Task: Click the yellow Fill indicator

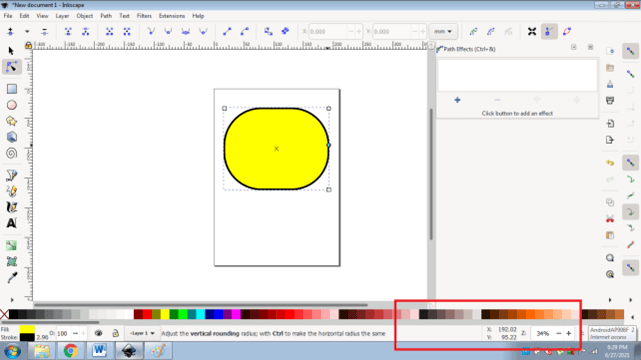Action: click(27, 329)
